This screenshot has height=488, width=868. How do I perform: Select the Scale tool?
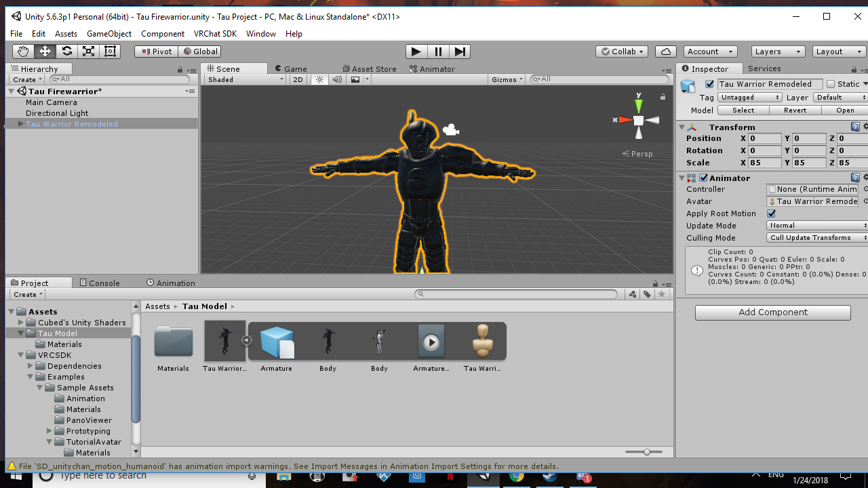click(x=88, y=52)
